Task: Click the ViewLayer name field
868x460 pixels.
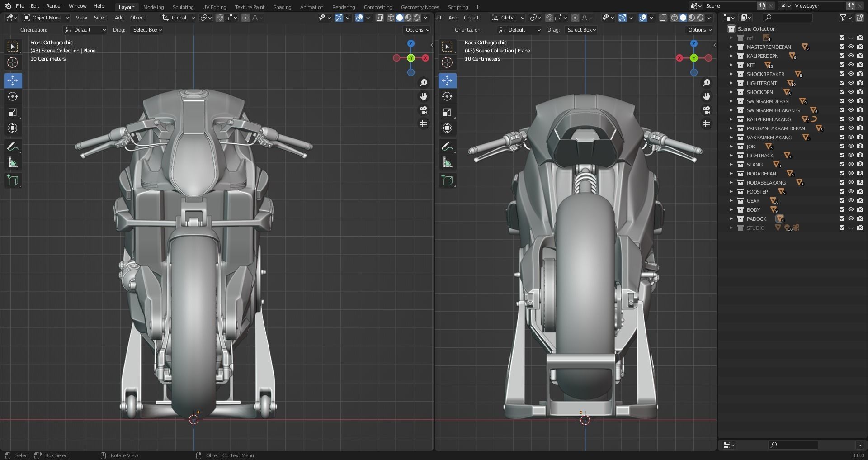Action: tap(819, 6)
